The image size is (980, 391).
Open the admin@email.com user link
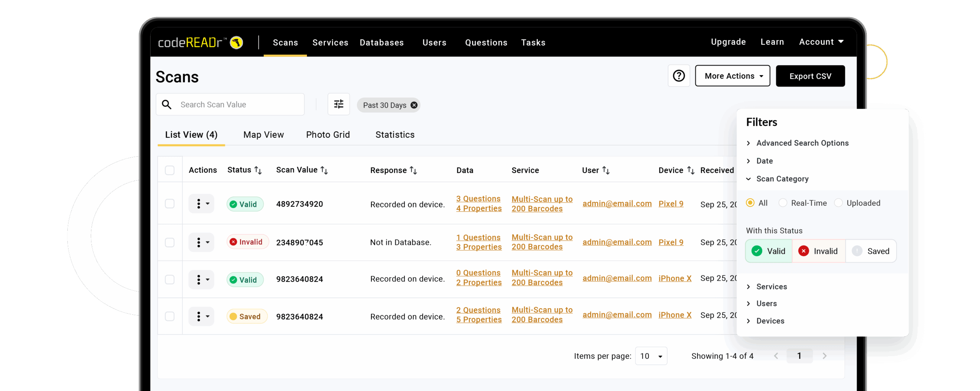coord(617,204)
